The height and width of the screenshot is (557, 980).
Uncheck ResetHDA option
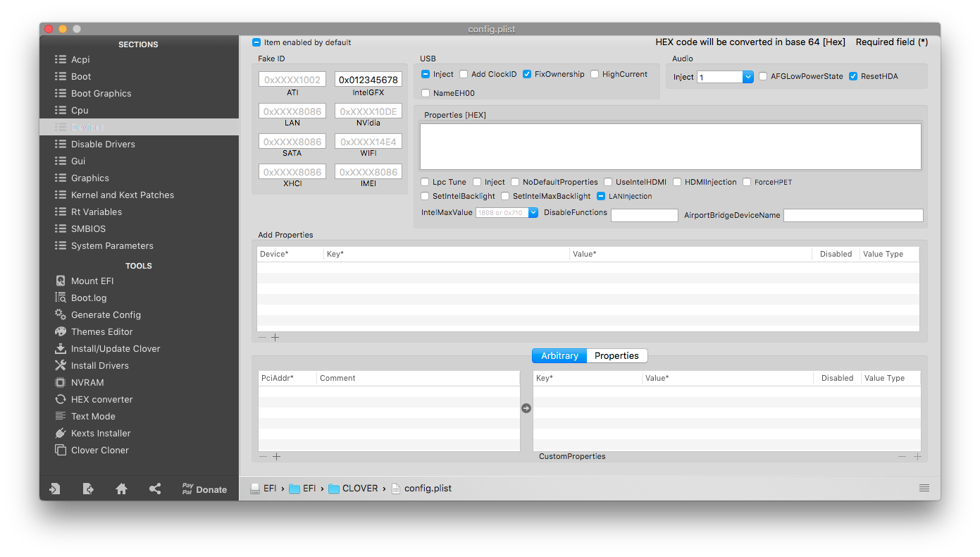853,76
